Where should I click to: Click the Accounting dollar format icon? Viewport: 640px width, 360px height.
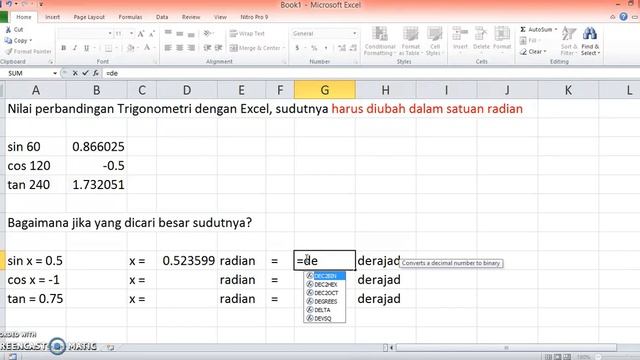pyautogui.click(x=297, y=48)
